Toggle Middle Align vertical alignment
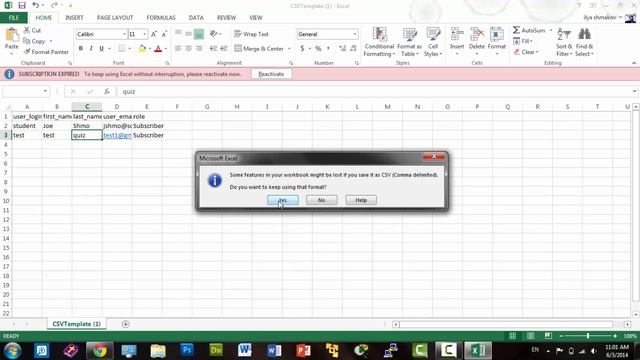 188,34
